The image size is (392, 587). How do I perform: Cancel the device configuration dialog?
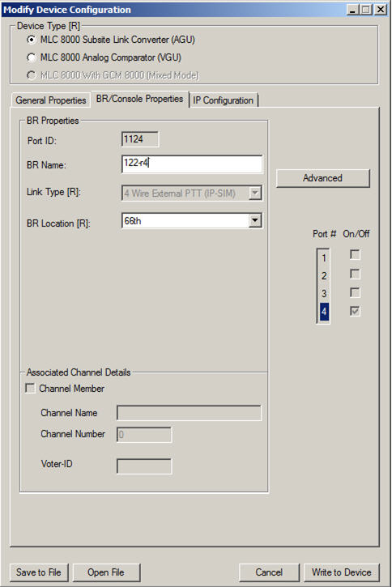coord(269,572)
